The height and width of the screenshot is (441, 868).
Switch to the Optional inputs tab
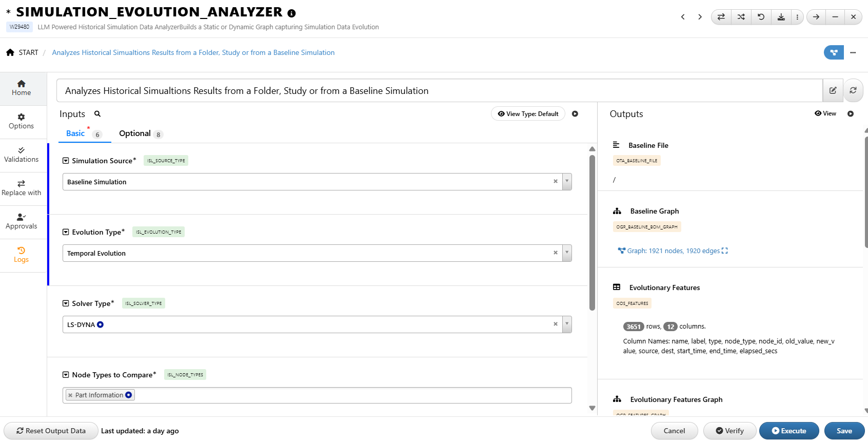(x=135, y=133)
